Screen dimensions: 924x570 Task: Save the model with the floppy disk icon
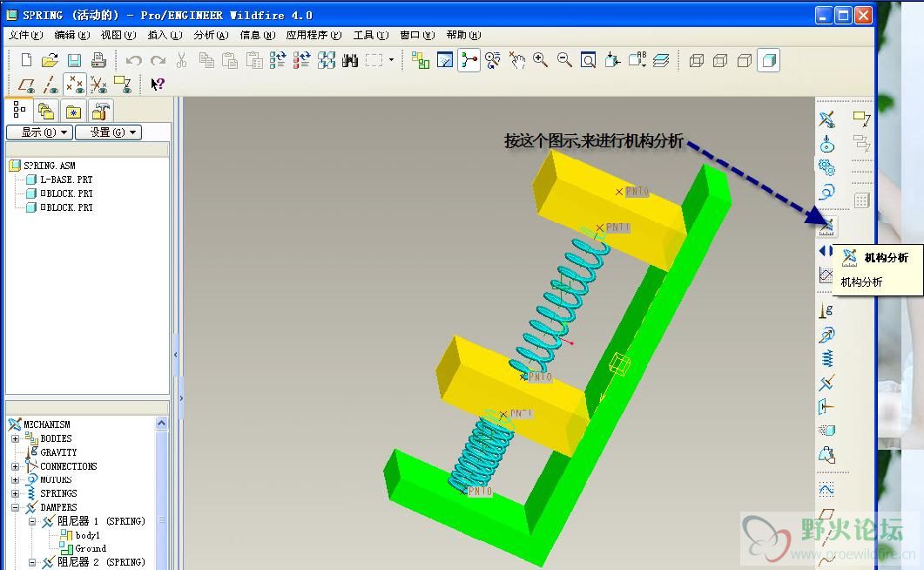tap(74, 60)
